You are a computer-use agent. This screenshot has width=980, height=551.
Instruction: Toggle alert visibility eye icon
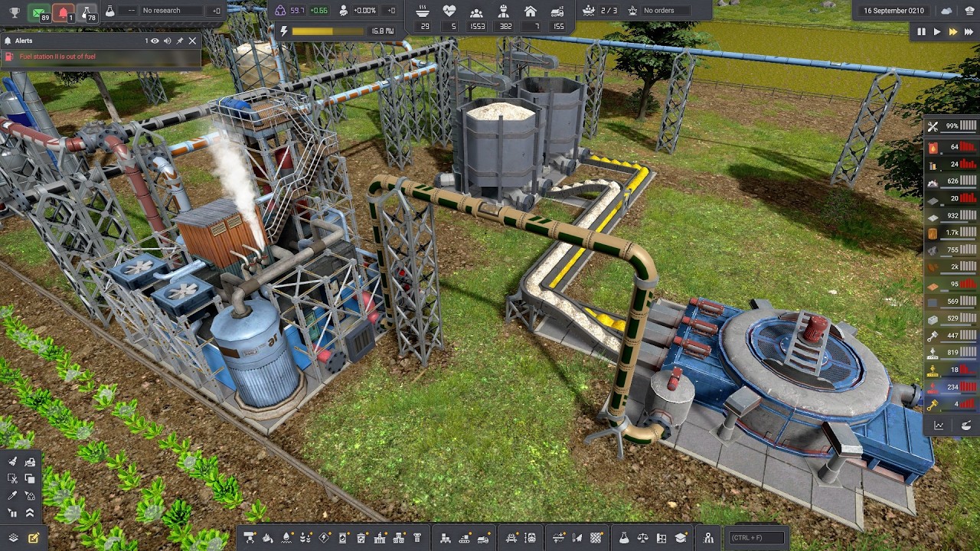155,41
